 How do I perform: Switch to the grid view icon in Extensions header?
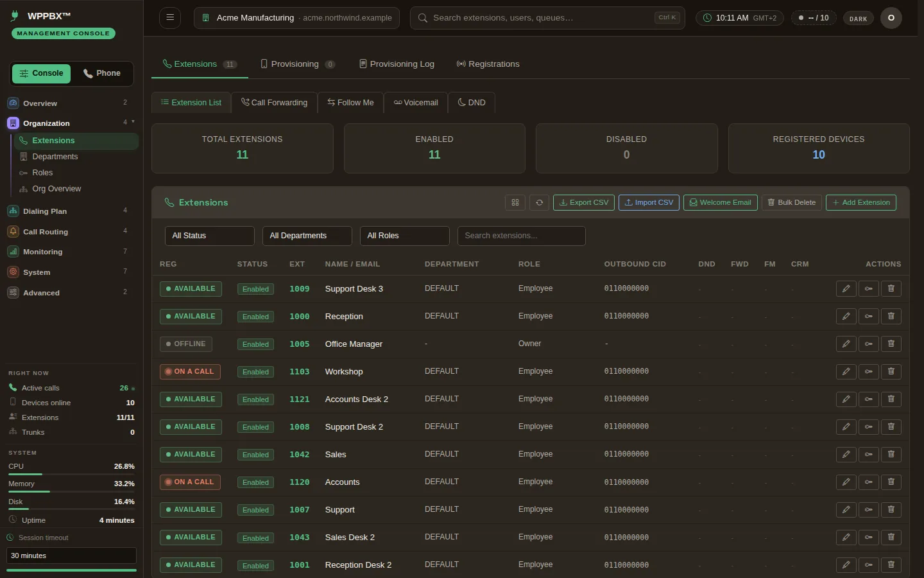pyautogui.click(x=515, y=202)
